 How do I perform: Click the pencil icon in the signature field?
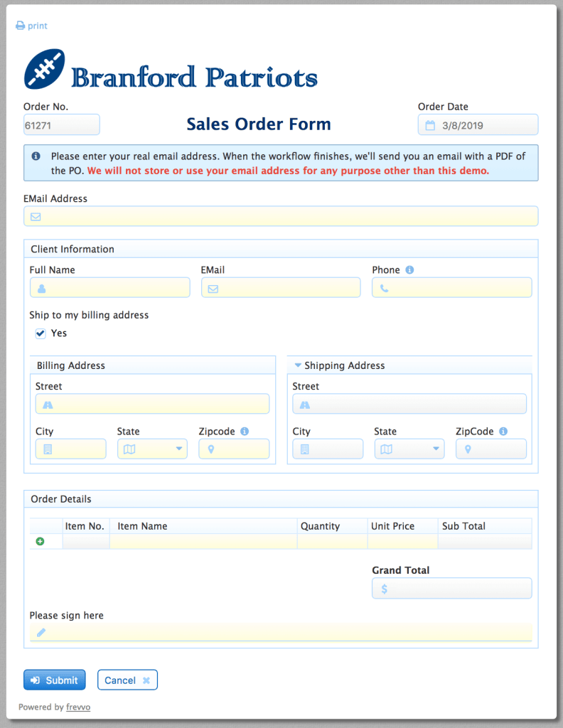point(41,632)
